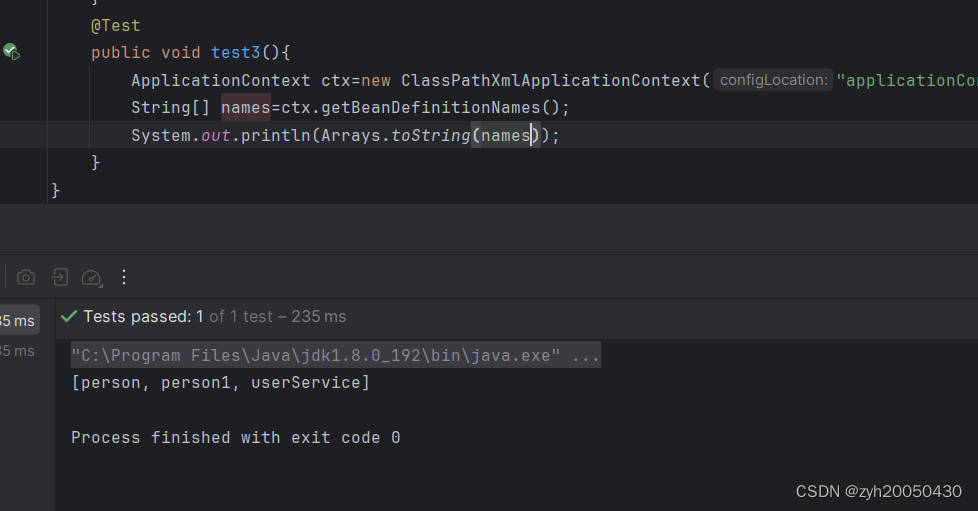
Task: Click ClassPathXmlApplicationContext in the code
Action: click(551, 80)
